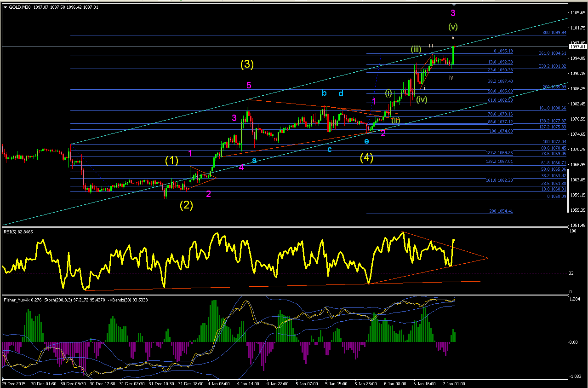Click the Fibonacci level 23.6 1090.38
Viewport: 588px width, 388px height.
click(x=501, y=70)
